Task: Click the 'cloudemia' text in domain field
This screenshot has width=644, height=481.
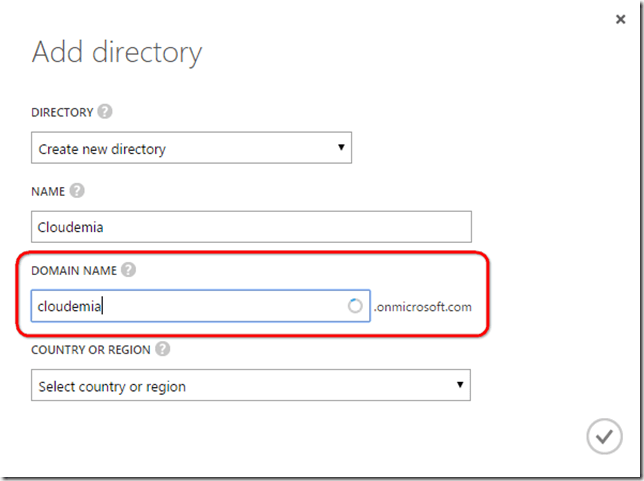Action: point(70,306)
